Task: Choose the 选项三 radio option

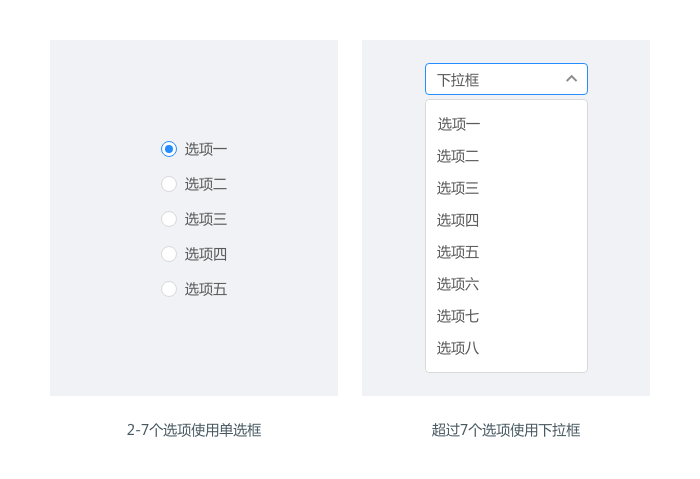Action: (169, 219)
